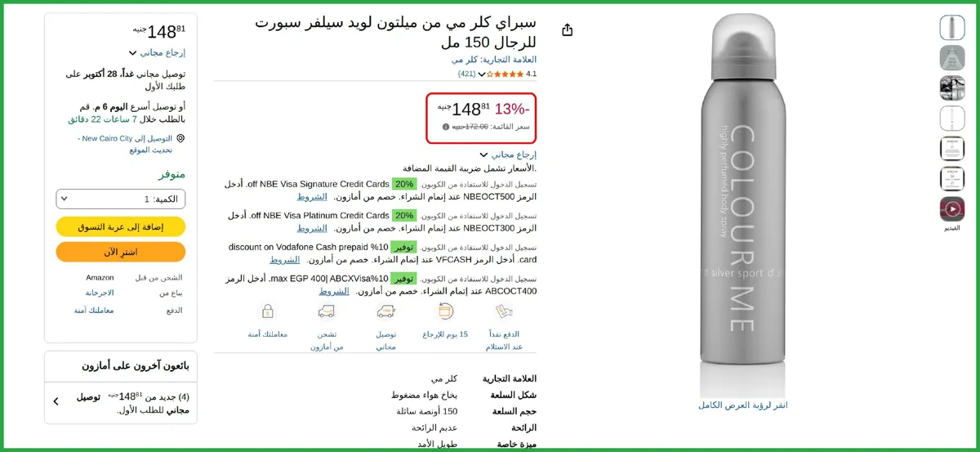Select the gray pyramid notes thumbnail
The width and height of the screenshot is (980, 452).
[952, 58]
